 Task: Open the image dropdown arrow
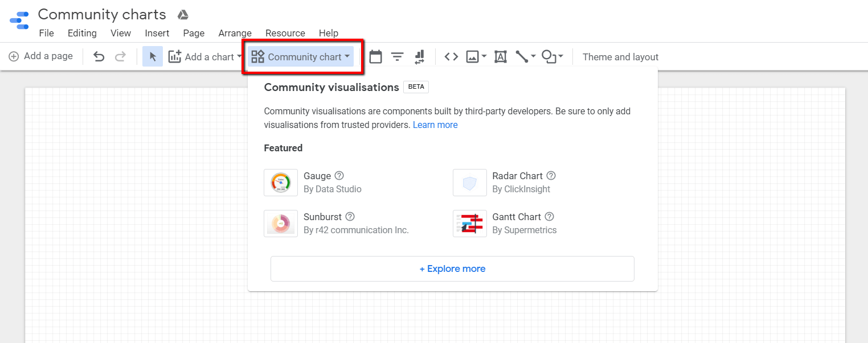pyautogui.click(x=484, y=56)
